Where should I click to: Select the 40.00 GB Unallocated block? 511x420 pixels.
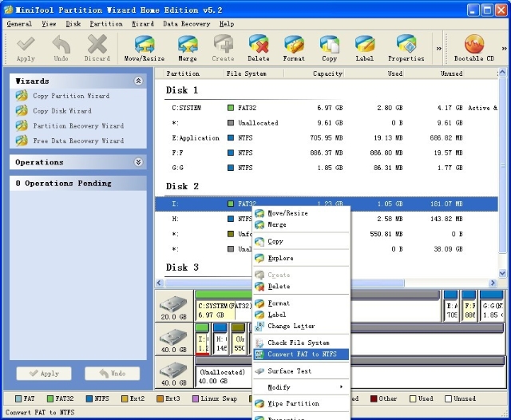[x=224, y=372]
